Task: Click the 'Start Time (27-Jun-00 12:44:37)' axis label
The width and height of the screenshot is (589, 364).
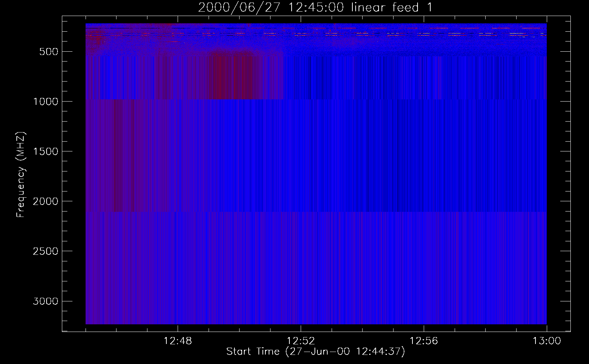Action: pos(315,352)
